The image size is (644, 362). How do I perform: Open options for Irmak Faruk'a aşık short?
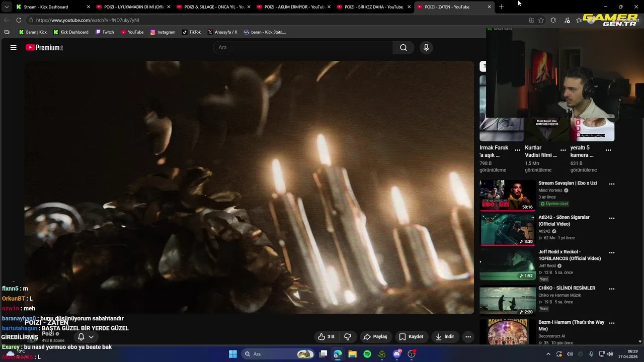[x=517, y=150]
